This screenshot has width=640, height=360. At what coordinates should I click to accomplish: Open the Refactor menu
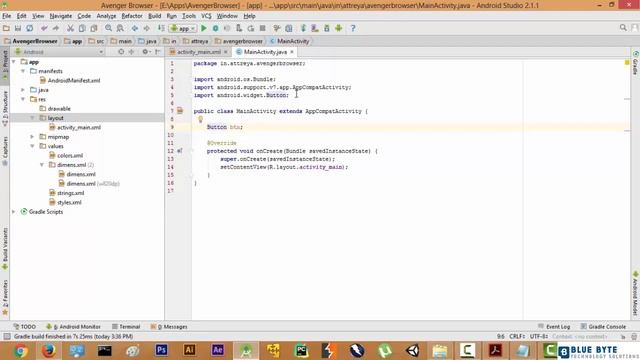tap(132, 16)
